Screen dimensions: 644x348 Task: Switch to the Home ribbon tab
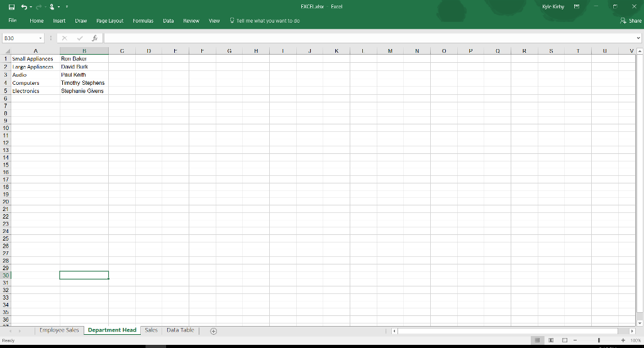pyautogui.click(x=36, y=21)
